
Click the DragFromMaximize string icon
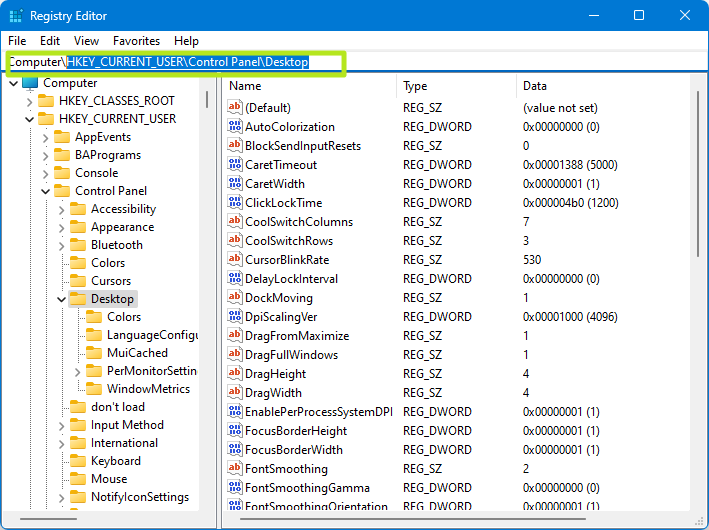[235, 335]
